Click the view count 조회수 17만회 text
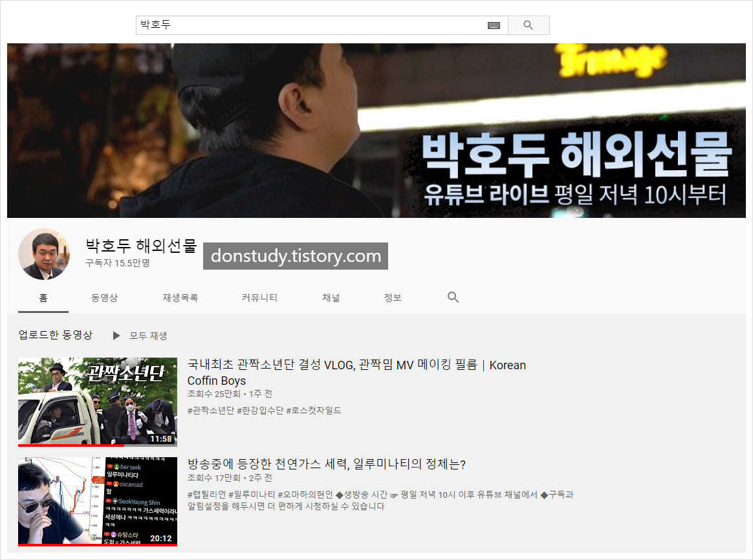This screenshot has height=560, width=753. coord(213,478)
